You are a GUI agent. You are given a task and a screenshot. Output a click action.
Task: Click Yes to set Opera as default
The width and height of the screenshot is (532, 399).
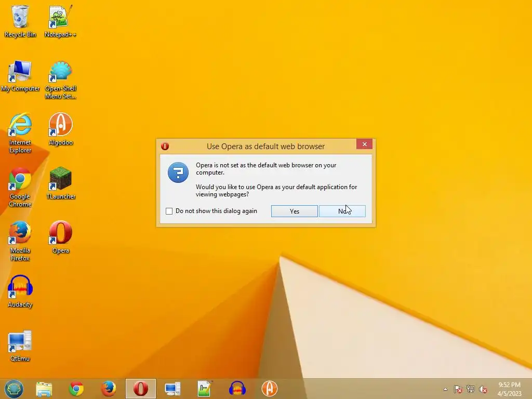(x=294, y=211)
